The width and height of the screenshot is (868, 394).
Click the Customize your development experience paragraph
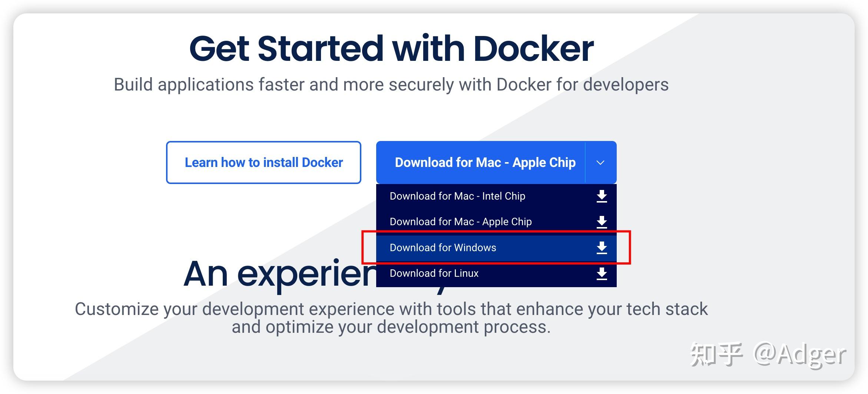(x=391, y=318)
